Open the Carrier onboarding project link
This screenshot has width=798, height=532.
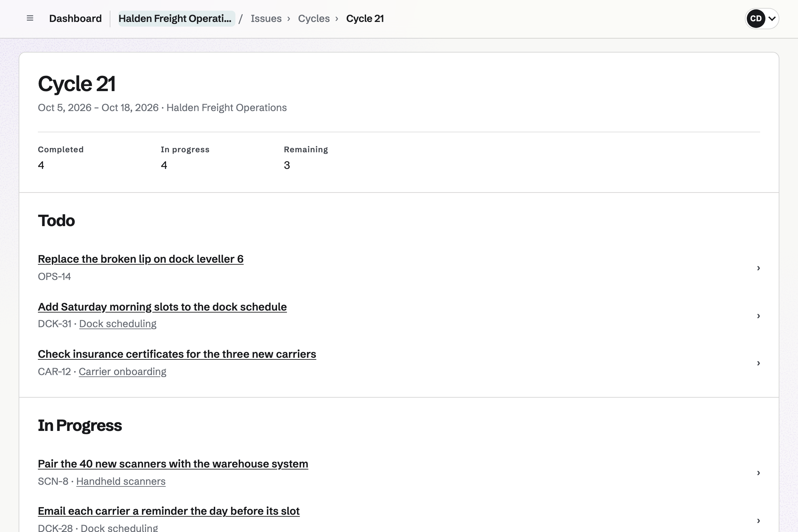pos(122,371)
